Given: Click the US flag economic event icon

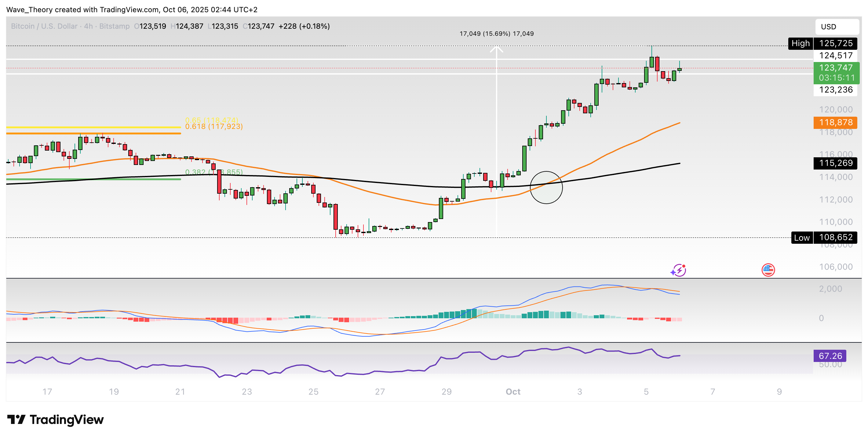Looking at the screenshot, I should tap(769, 270).
